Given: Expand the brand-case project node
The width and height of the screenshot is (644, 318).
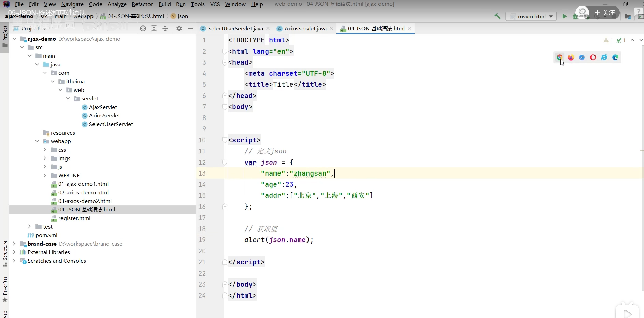Looking at the screenshot, I should pyautogui.click(x=14, y=244).
